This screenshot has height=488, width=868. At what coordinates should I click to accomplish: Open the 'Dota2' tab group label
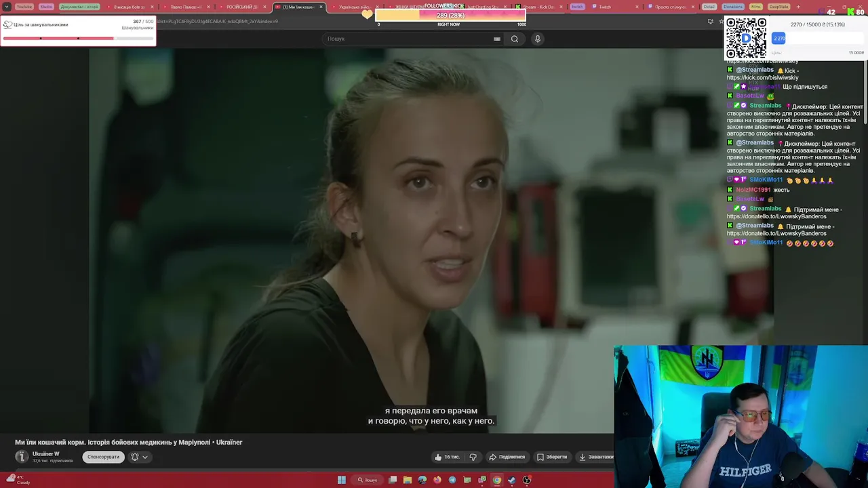[709, 7]
